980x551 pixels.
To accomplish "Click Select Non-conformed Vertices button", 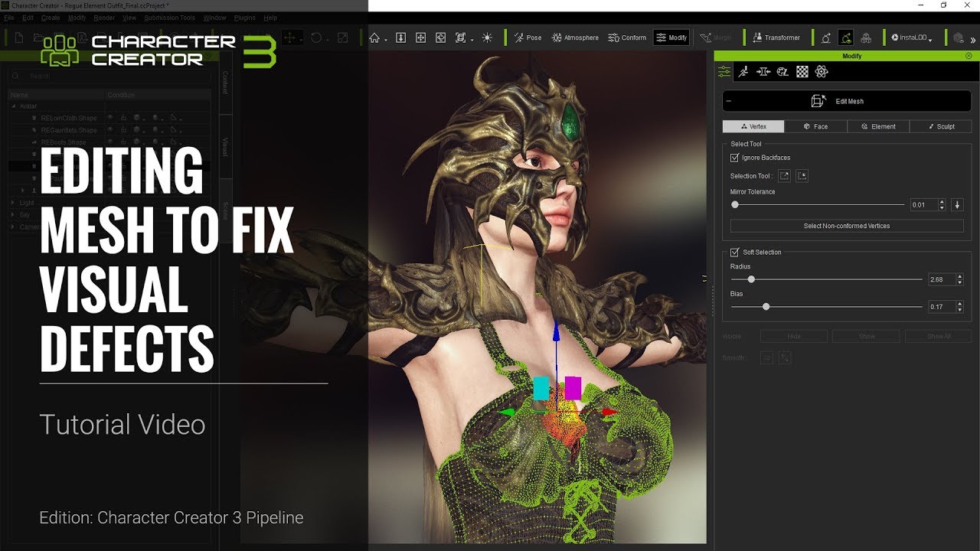I will pyautogui.click(x=847, y=226).
